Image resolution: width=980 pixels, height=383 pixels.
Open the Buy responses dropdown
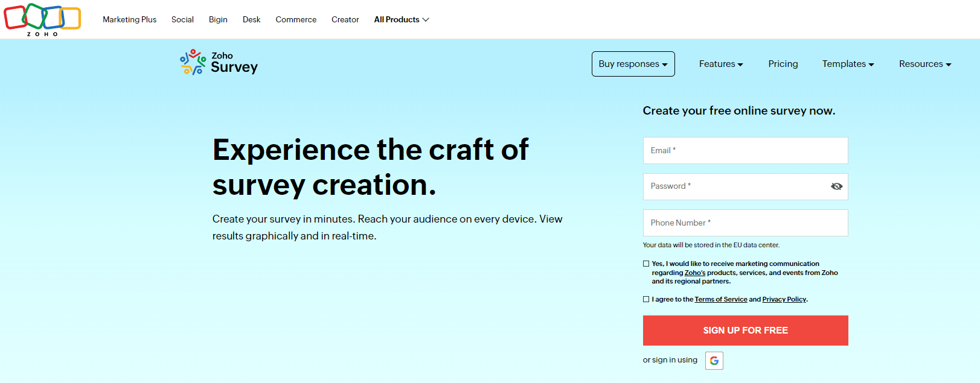tap(633, 64)
